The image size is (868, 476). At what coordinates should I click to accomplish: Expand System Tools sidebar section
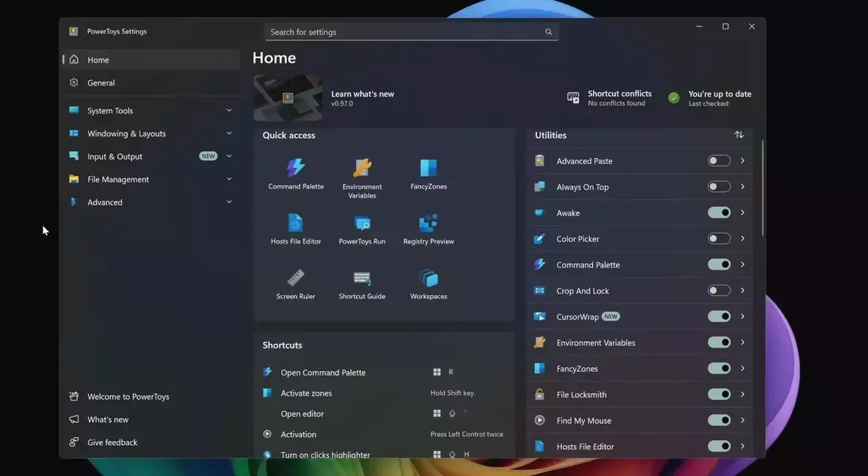(151, 111)
